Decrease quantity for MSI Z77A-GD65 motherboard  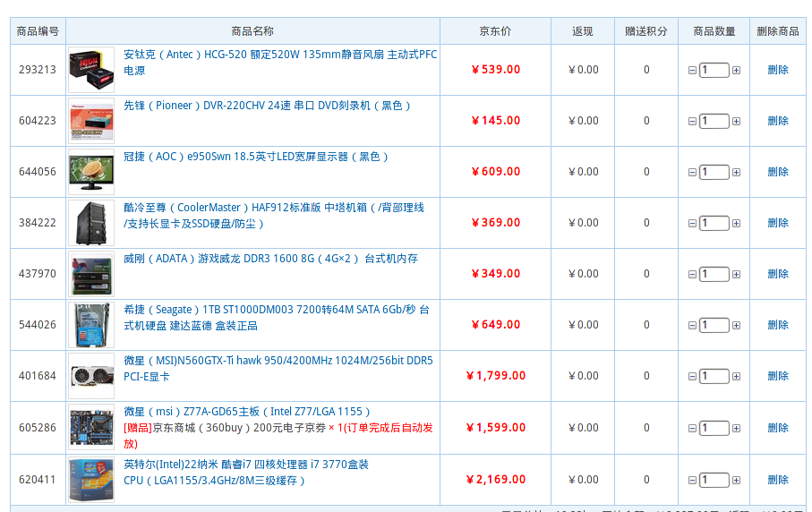692,428
